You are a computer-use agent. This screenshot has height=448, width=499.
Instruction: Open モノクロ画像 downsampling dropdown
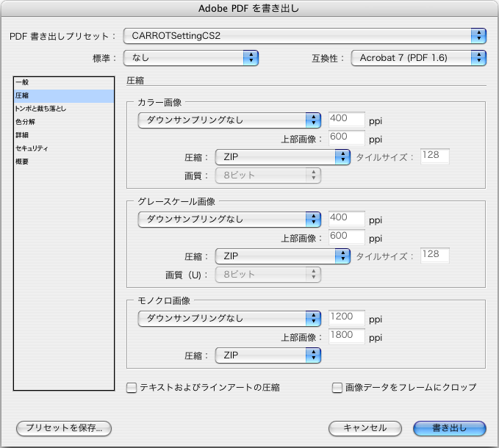[229, 318]
